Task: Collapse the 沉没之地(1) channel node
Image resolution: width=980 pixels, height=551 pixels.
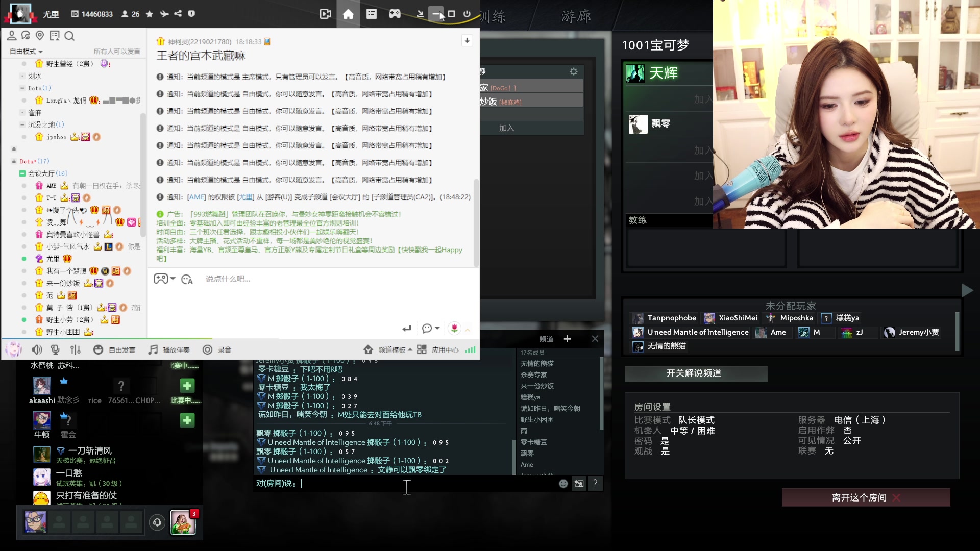Action: coord(22,124)
